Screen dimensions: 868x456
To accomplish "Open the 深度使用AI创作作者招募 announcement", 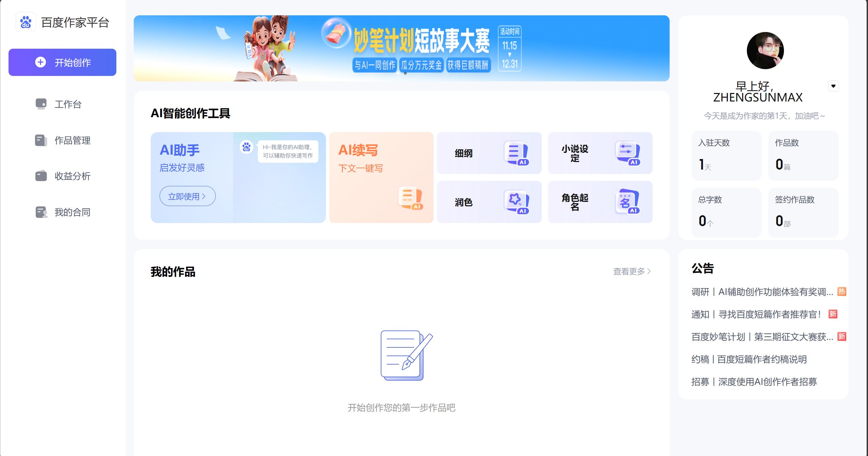I will click(x=754, y=382).
